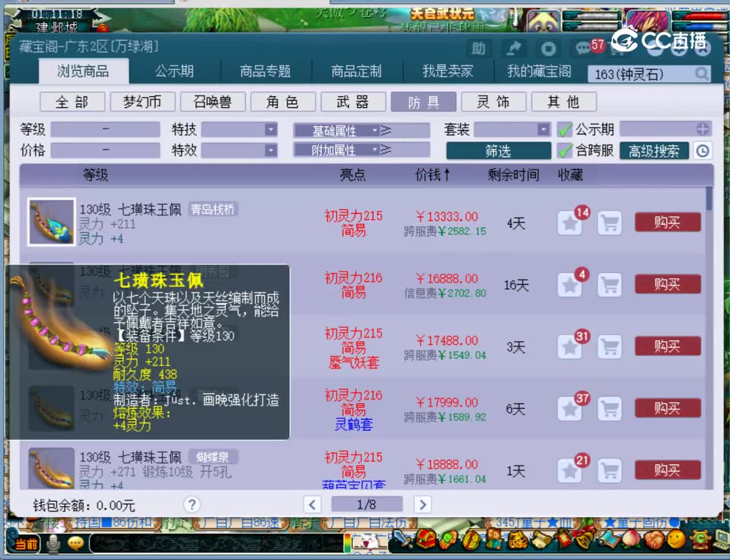Select the 青岛栈桥 item thumbnail
This screenshot has width=730, height=560.
coord(51,222)
